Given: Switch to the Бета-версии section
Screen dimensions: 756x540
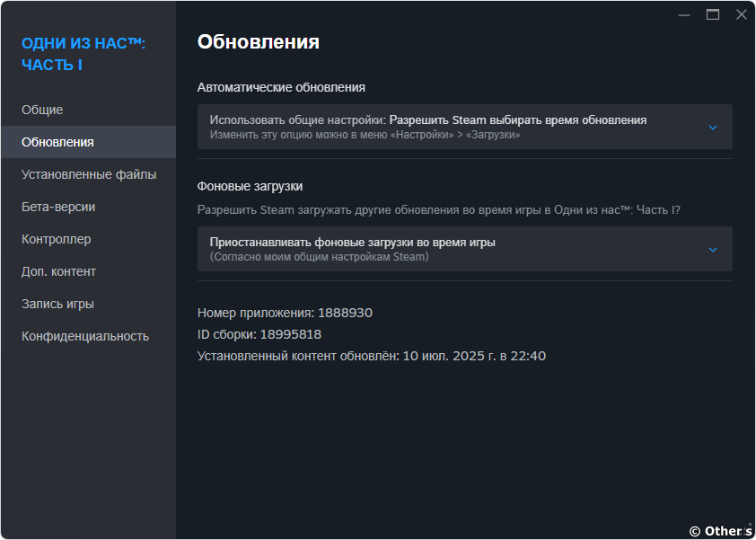Looking at the screenshot, I should pos(88,207).
